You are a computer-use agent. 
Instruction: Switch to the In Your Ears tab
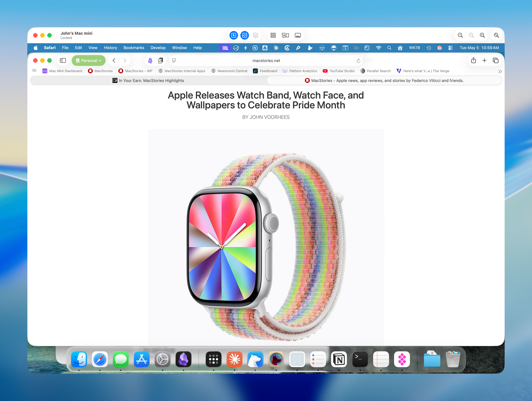tap(148, 80)
